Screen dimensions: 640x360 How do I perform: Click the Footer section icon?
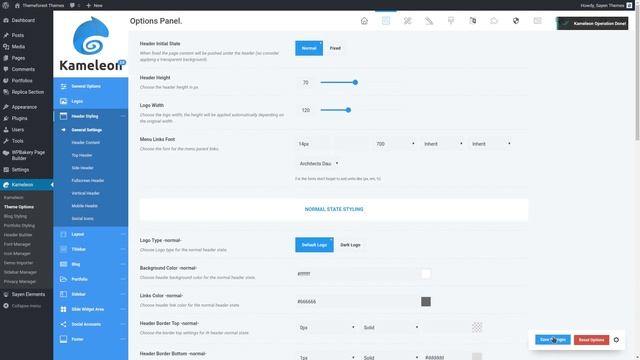pos(63,339)
